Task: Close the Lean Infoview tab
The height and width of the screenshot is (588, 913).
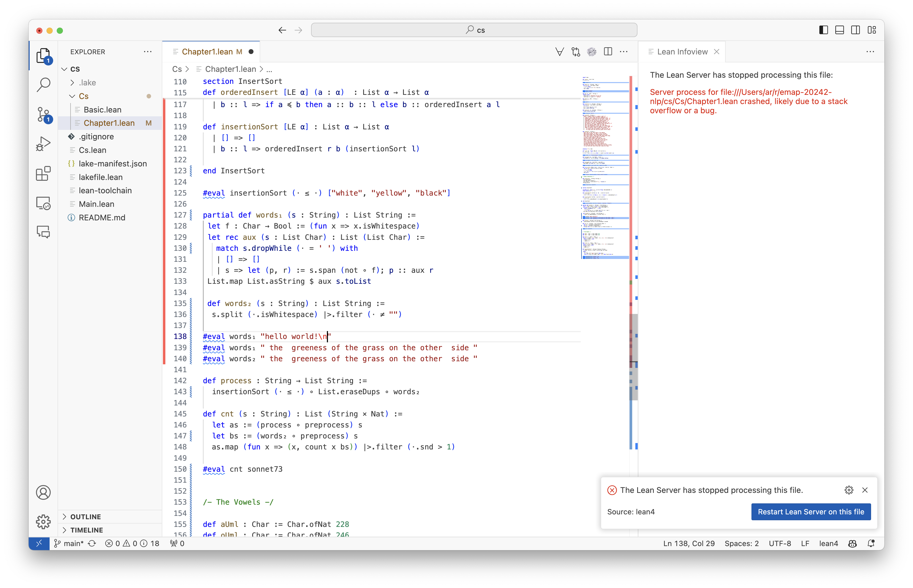Action: pos(716,52)
